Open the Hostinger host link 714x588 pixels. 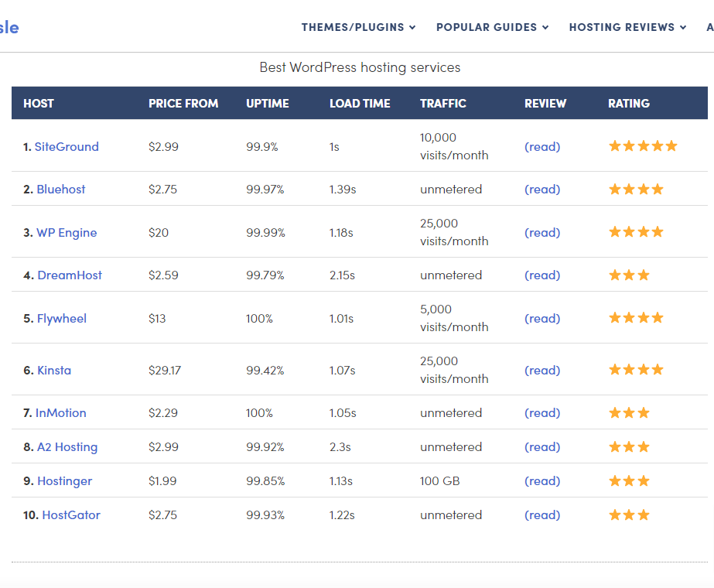[x=65, y=481]
